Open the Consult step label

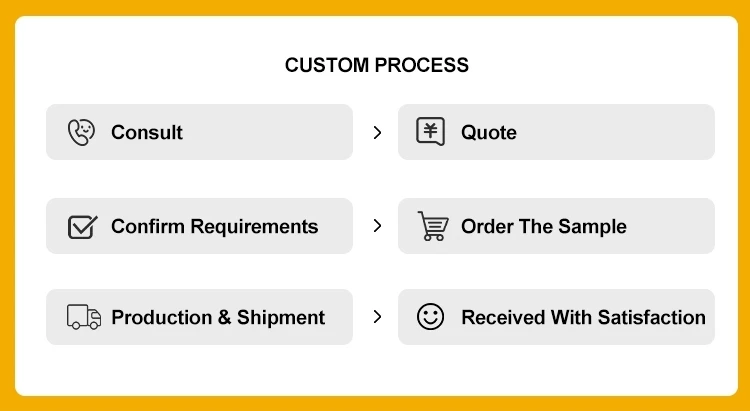[147, 132]
